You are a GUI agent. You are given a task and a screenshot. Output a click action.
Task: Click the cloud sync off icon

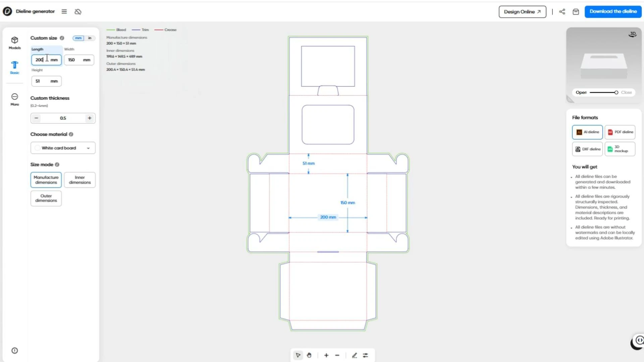(78, 12)
